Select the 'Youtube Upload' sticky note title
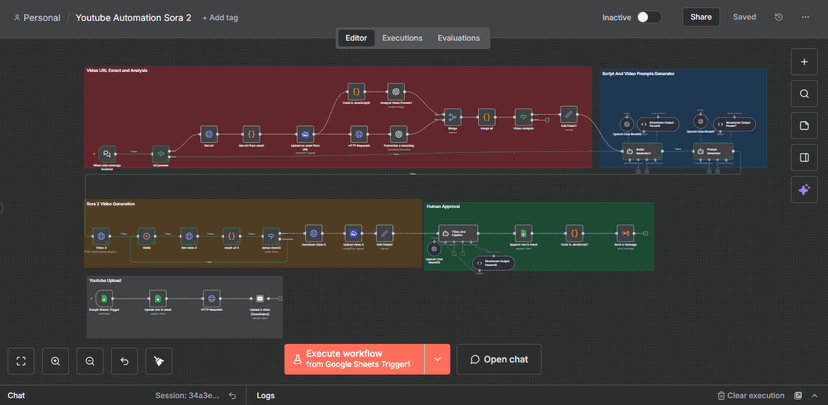 [105, 280]
